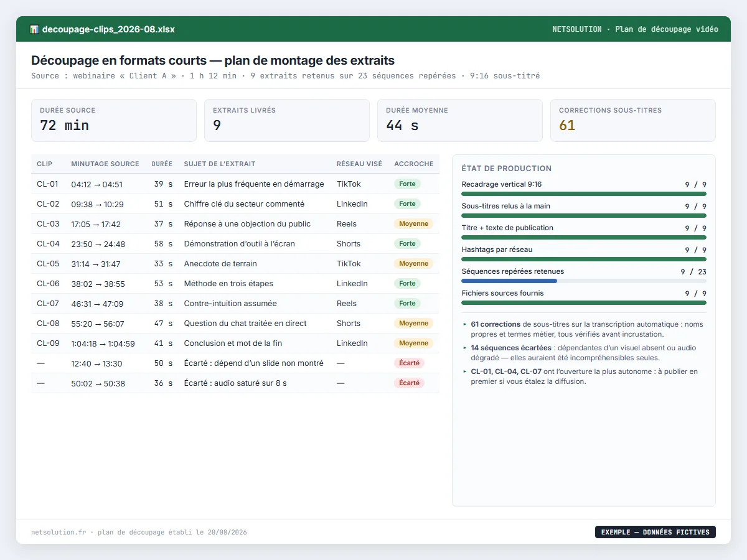This screenshot has width=747, height=560.
Task: Click Shorts network in CL-08 row
Action: click(x=349, y=324)
